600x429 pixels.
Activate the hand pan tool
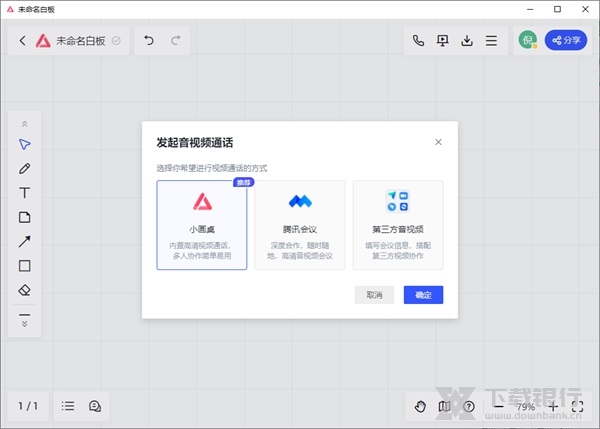coord(420,406)
